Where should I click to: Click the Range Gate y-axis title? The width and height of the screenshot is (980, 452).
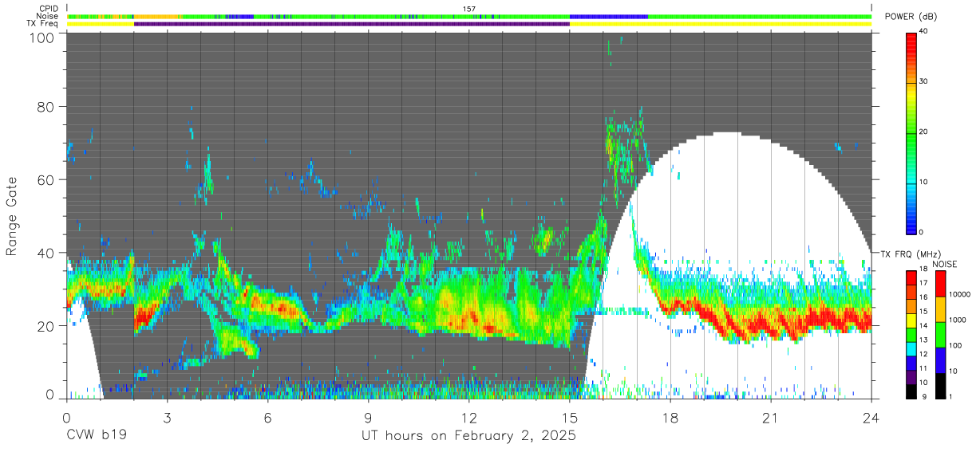click(12, 217)
